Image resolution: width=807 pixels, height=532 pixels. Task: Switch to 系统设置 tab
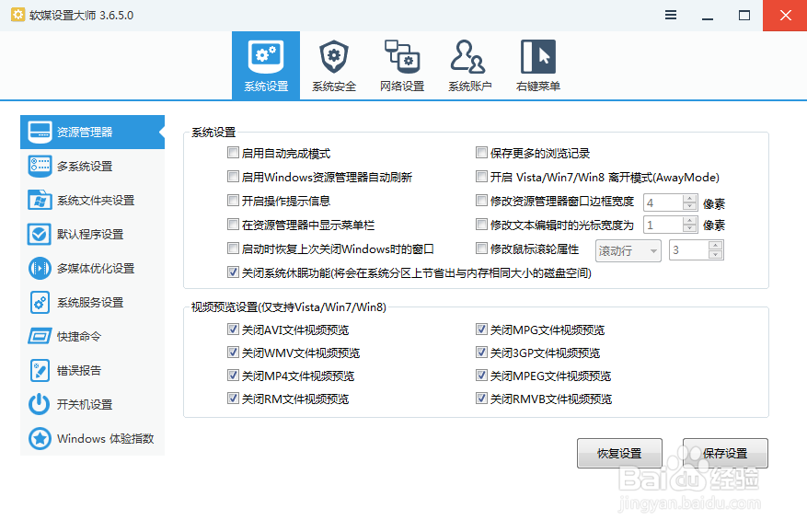[265, 64]
